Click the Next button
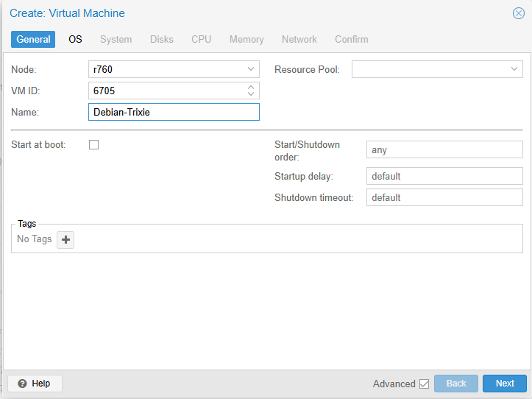 505,384
